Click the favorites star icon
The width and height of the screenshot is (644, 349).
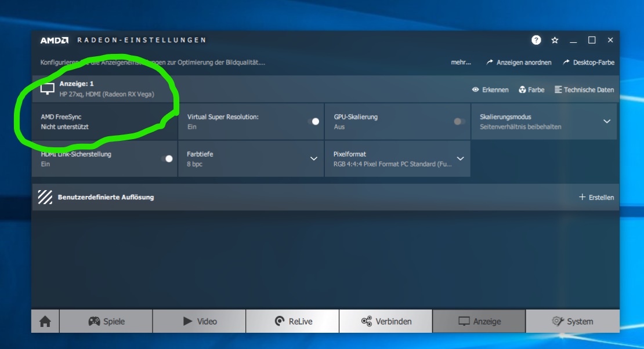coord(555,40)
